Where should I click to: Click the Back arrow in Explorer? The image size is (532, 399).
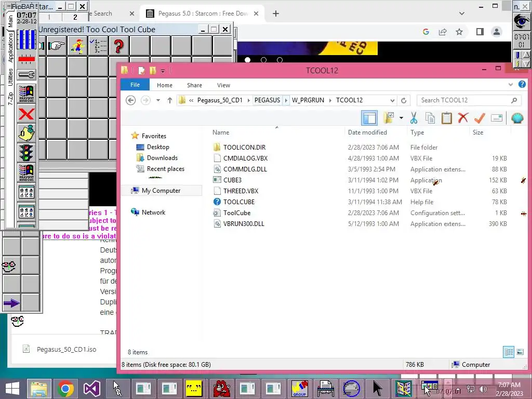click(130, 100)
